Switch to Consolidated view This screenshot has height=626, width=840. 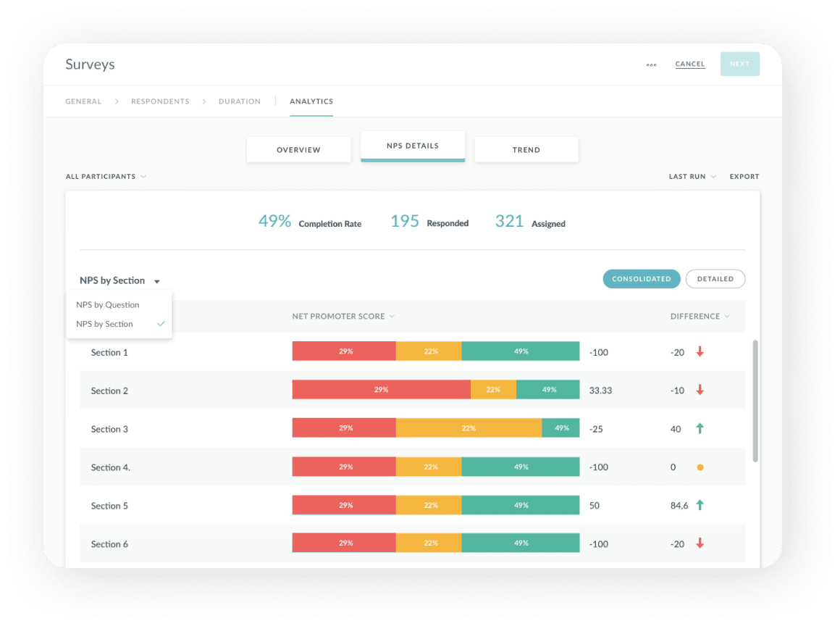click(641, 279)
